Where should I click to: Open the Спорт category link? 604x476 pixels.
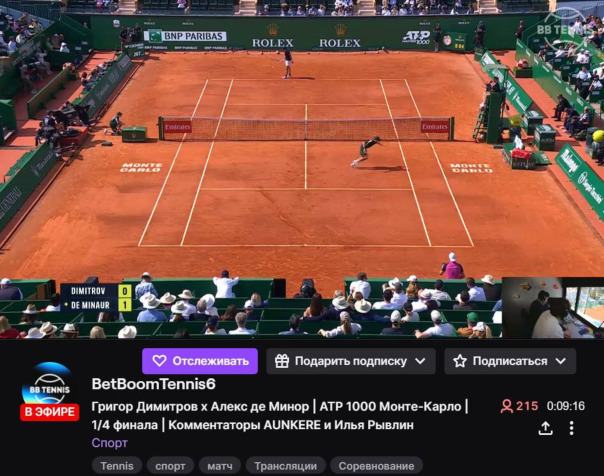(x=109, y=443)
